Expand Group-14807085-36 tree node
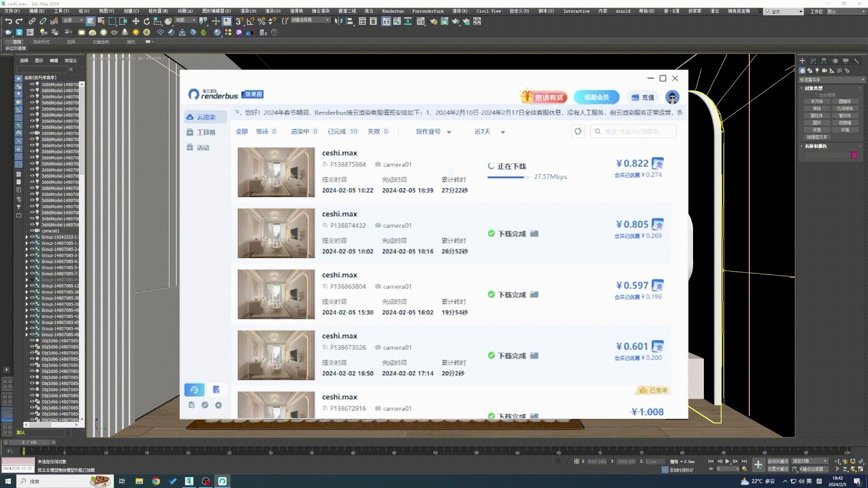 27,292
